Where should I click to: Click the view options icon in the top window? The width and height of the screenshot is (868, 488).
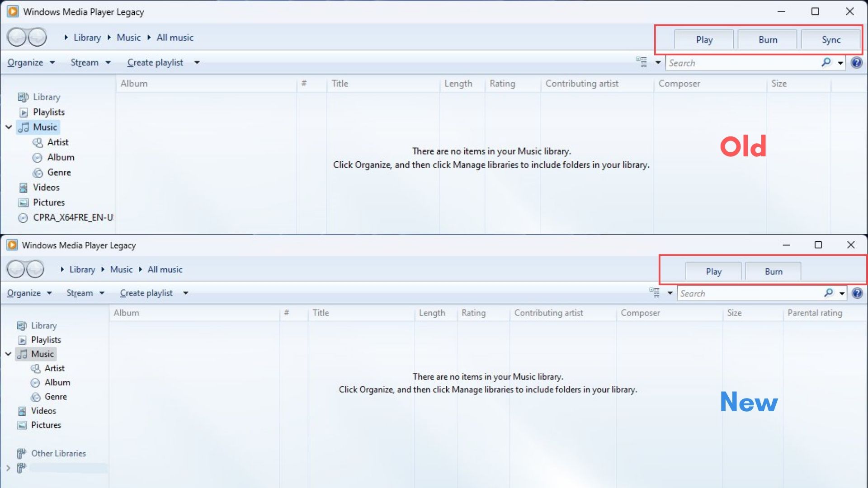642,62
